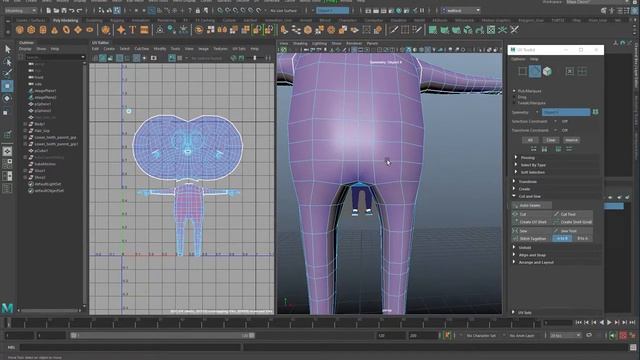Click the Cut Tool button
Viewport: 640px width, 360px height.
pos(573,214)
